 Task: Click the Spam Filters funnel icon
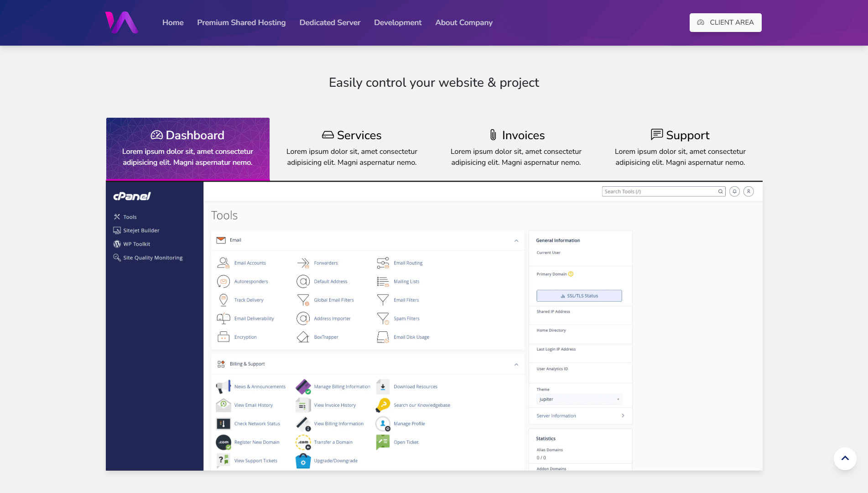pyautogui.click(x=383, y=319)
